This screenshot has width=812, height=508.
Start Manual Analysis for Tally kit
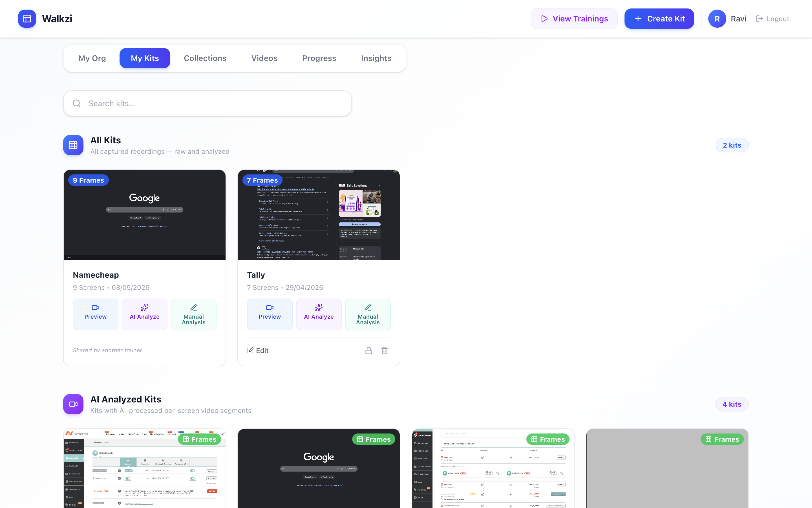pyautogui.click(x=368, y=314)
